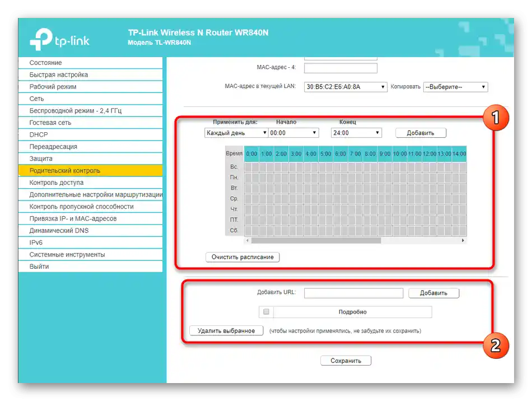532x401 pixels.
Task: Open Контроль пропускной способности
Action: pos(91,207)
